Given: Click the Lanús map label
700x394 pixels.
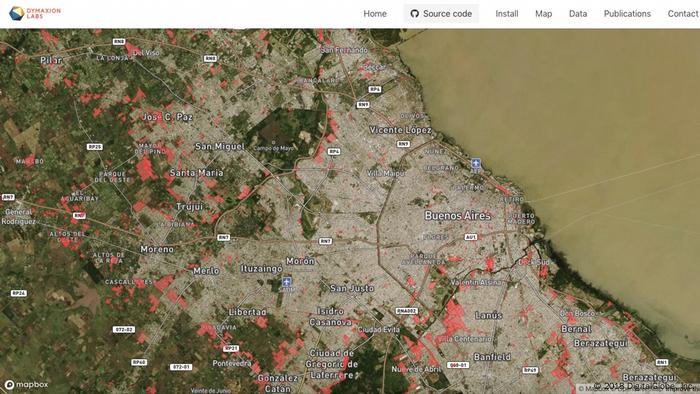Looking at the screenshot, I should click(488, 315).
